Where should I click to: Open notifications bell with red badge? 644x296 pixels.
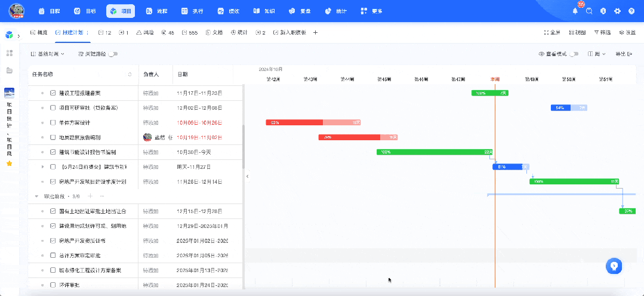[x=575, y=11]
